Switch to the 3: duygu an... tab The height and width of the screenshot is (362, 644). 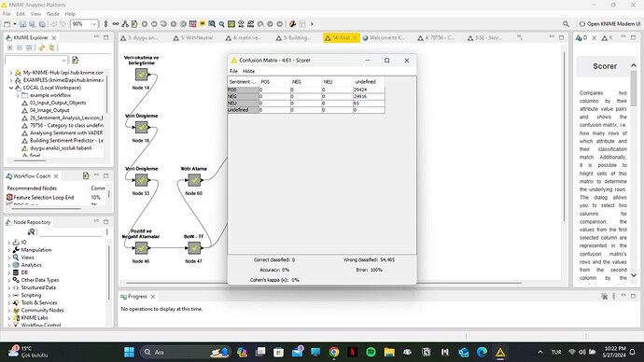(139, 37)
